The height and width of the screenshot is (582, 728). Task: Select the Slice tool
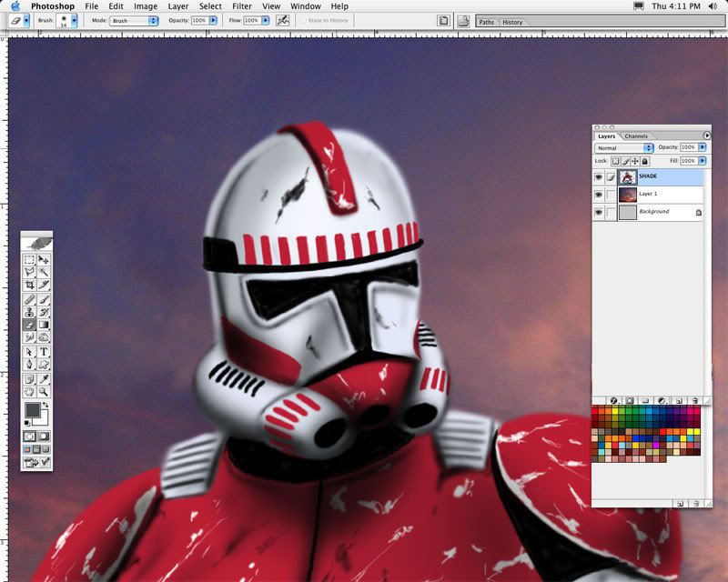coord(44,285)
